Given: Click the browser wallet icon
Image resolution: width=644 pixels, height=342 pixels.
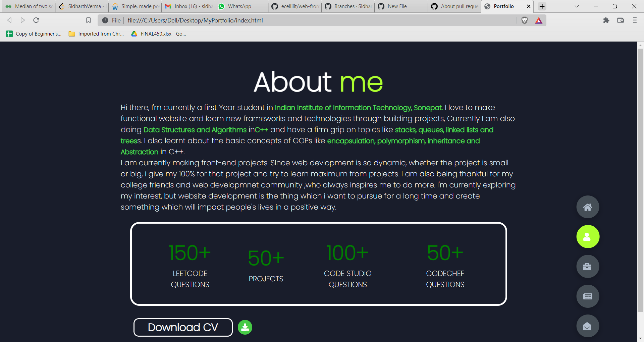Looking at the screenshot, I should pyautogui.click(x=620, y=20).
